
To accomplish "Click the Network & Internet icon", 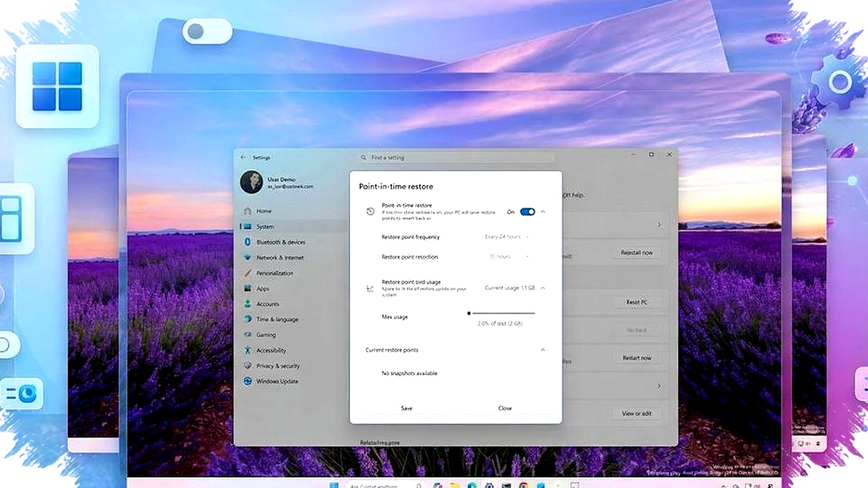I will tap(248, 258).
